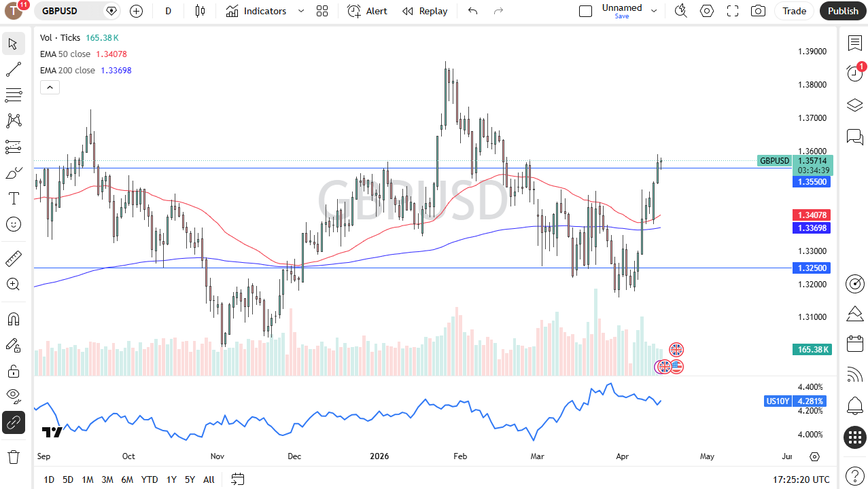Image resolution: width=868 pixels, height=489 pixels.
Task: Open the D interval menu
Action: click(x=168, y=11)
